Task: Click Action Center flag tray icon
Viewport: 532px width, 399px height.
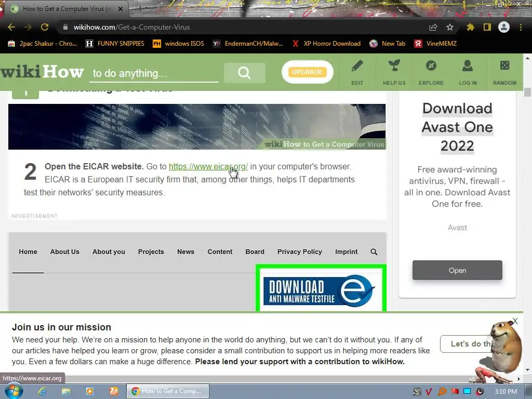Action: click(x=455, y=392)
